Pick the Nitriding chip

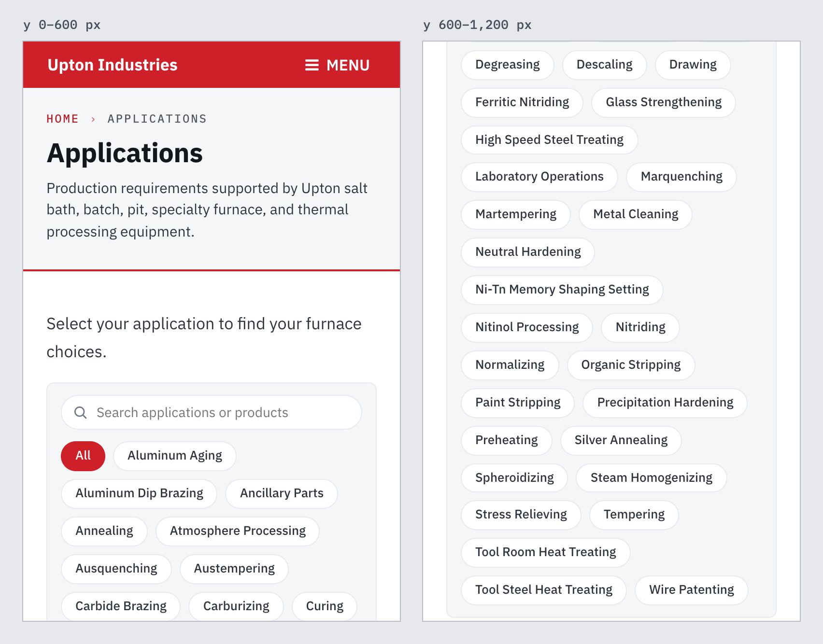pyautogui.click(x=640, y=327)
